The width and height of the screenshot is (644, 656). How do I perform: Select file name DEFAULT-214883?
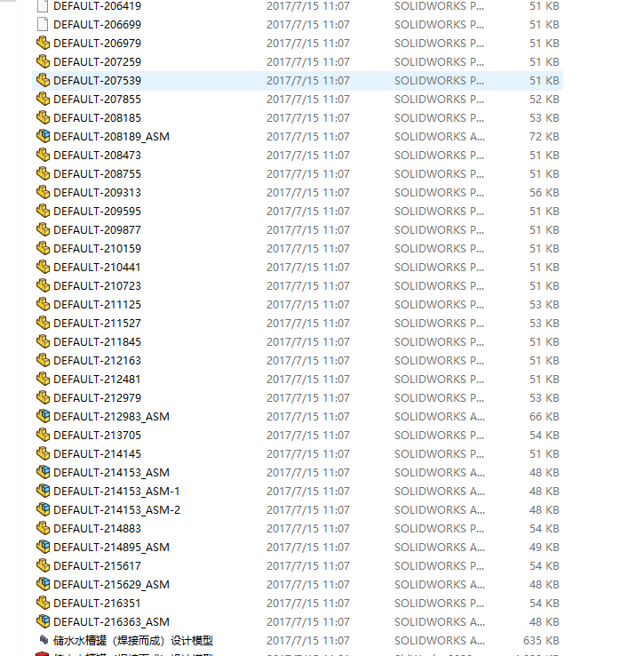click(98, 528)
